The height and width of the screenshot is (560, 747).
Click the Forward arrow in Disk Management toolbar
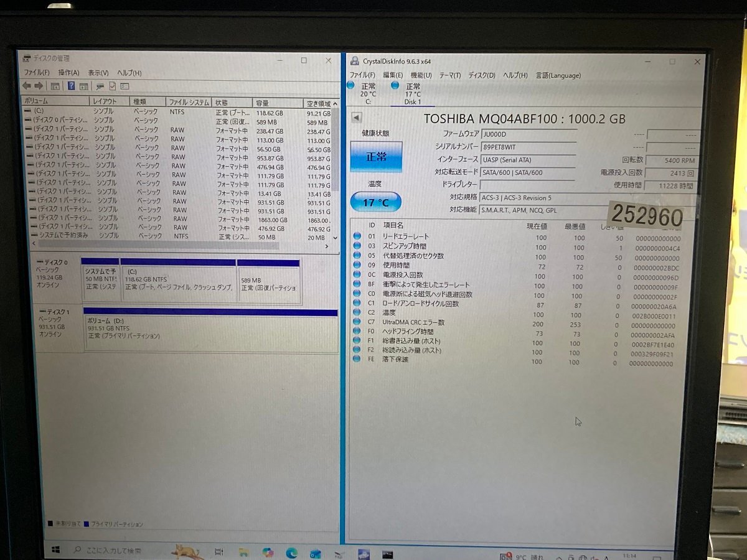coord(39,86)
